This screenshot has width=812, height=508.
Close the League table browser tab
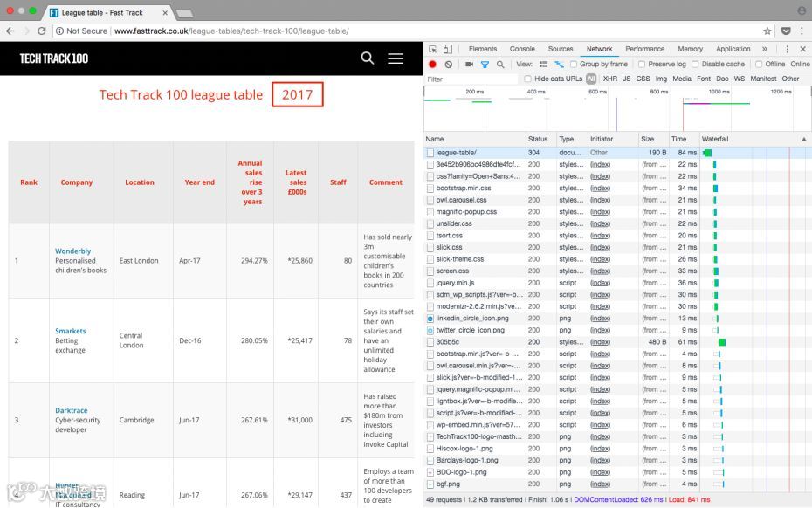pos(165,12)
